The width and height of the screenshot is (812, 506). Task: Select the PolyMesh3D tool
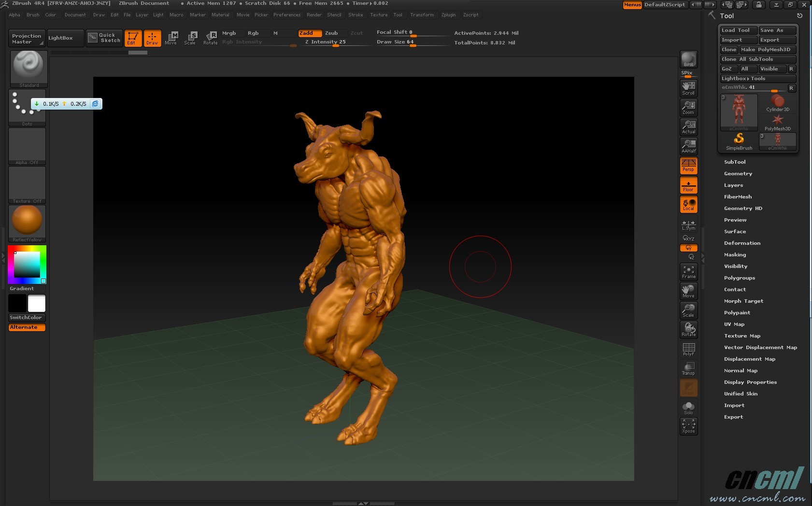[778, 123]
